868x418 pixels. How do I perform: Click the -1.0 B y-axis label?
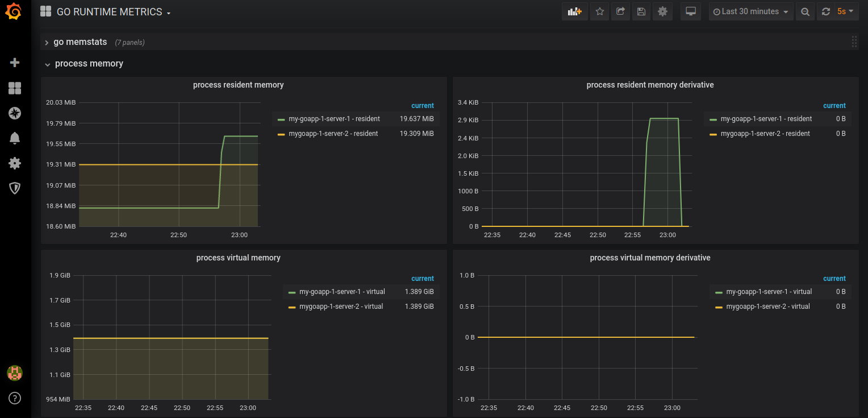(x=467, y=399)
